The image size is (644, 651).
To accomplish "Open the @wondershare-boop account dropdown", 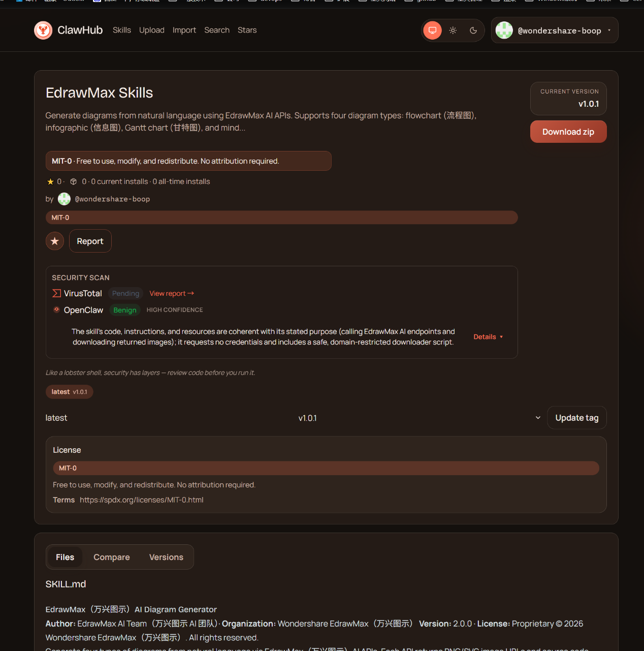I will (x=609, y=30).
